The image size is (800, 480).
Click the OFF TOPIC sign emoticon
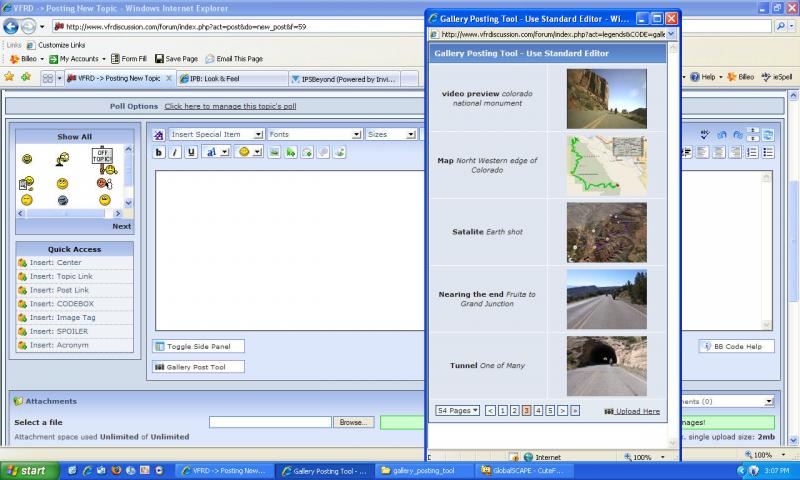[x=104, y=160]
